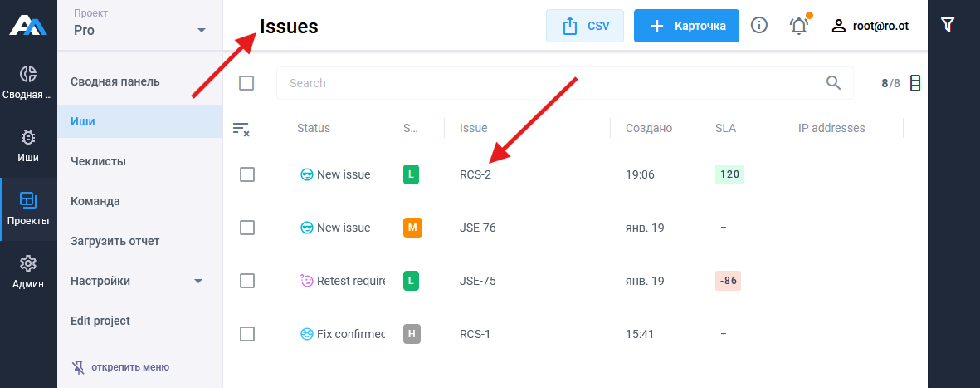
Task: Open the filter funnel icon panel
Action: 948,26
